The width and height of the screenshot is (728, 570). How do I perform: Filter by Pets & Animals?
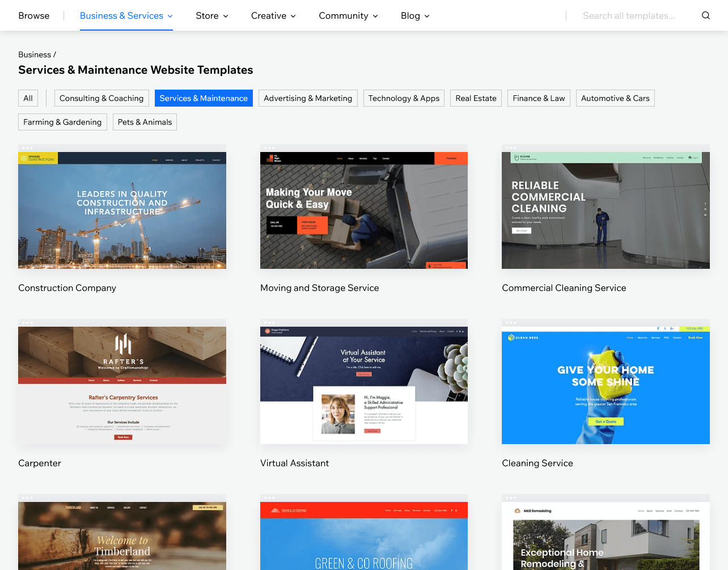click(145, 122)
